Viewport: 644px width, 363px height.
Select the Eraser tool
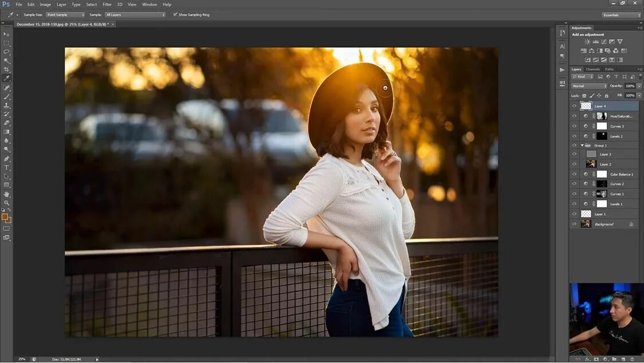[6, 123]
